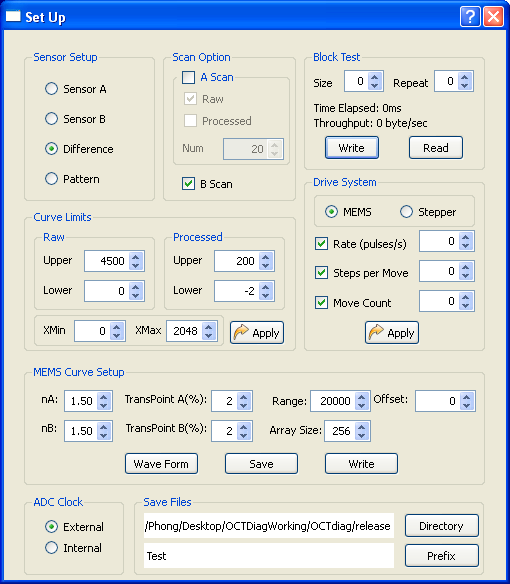
Task: Raise the Array Size spinner value
Action: point(361,427)
